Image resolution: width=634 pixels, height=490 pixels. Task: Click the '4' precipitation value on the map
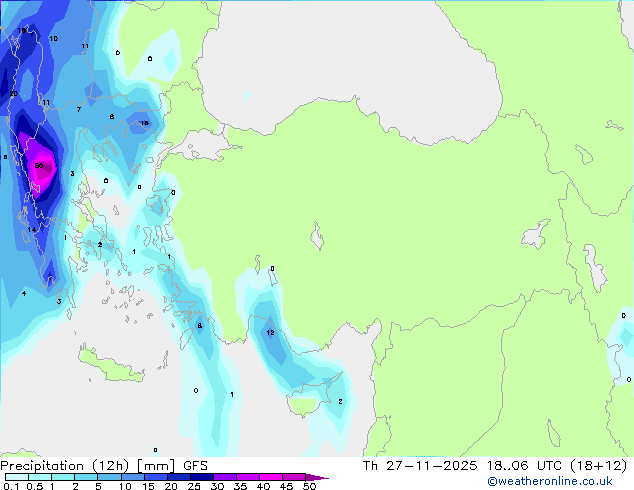[x=24, y=293]
